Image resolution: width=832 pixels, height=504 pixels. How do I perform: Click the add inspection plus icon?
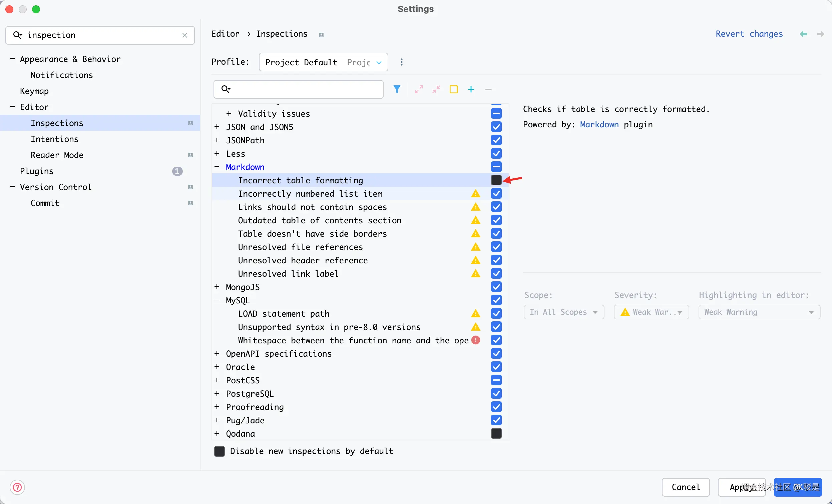[471, 89]
